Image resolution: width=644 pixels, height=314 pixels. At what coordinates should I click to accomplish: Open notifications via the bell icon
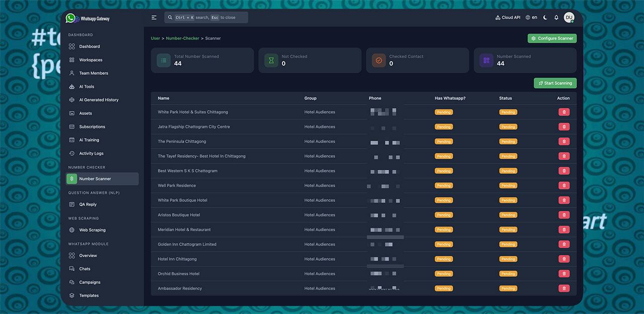[x=556, y=18]
